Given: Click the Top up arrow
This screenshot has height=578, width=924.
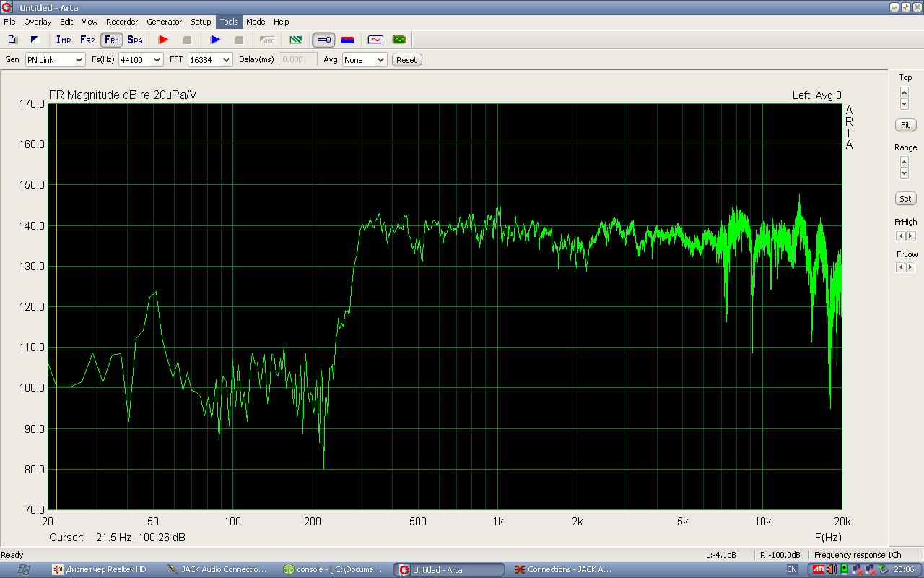Looking at the screenshot, I should (x=905, y=92).
